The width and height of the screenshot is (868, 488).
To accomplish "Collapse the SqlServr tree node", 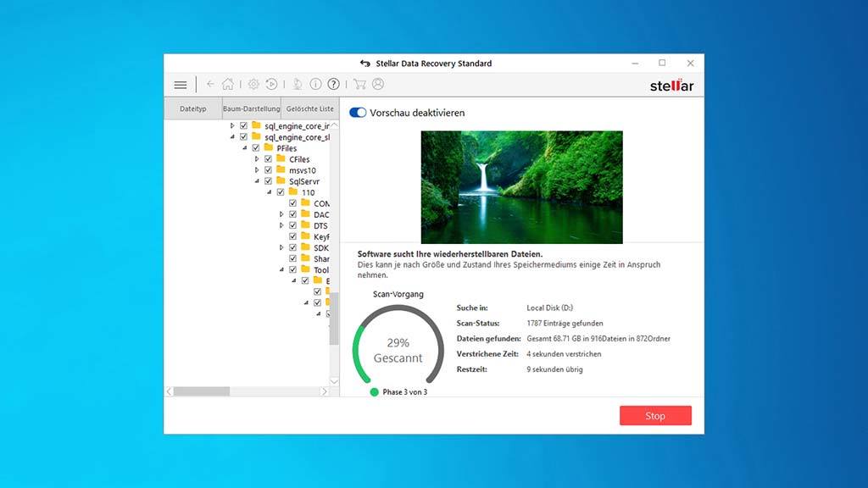I will [x=257, y=181].
